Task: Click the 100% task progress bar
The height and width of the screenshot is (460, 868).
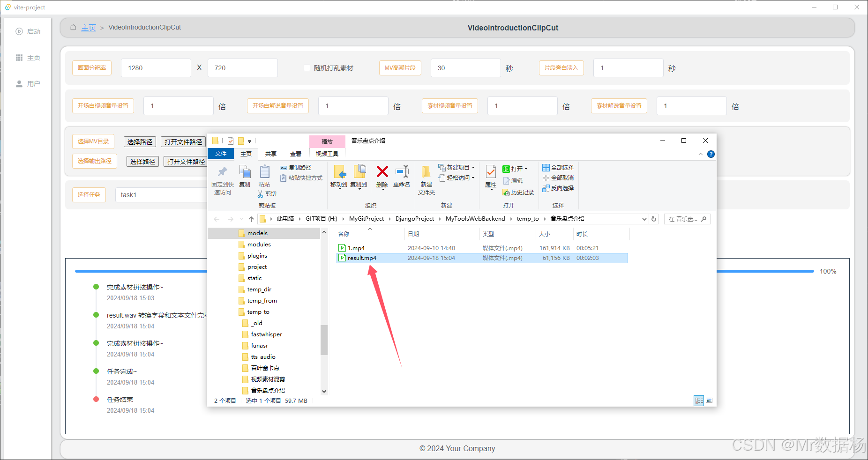Action: pos(444,271)
